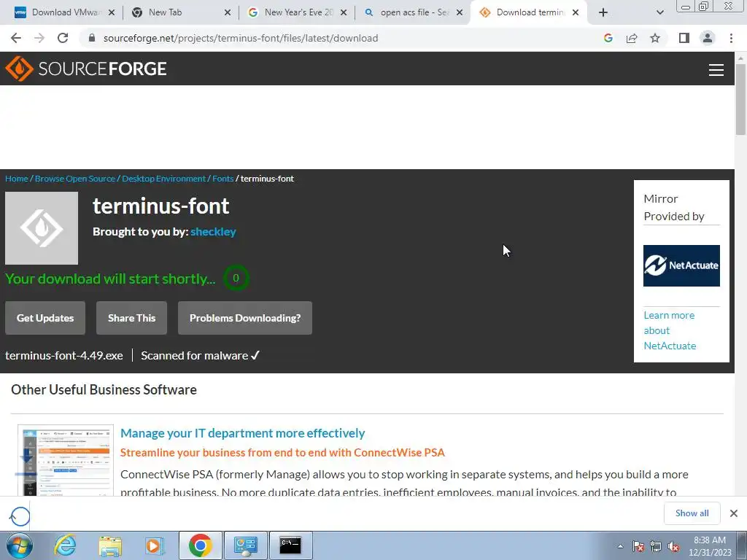
Task: Open Windows Media Player from taskbar
Action: (x=154, y=545)
